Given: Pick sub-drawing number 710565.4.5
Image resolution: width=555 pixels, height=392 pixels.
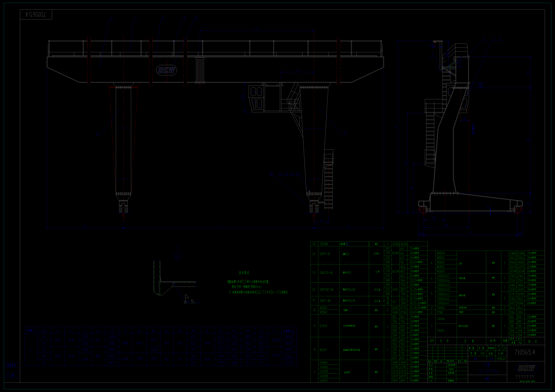Looking at the screenshot, I should pyautogui.click(x=443, y=285).
